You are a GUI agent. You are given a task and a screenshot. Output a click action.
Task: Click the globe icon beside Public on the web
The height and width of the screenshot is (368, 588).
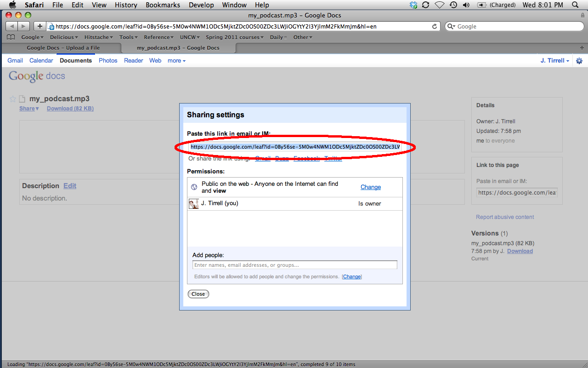194,187
